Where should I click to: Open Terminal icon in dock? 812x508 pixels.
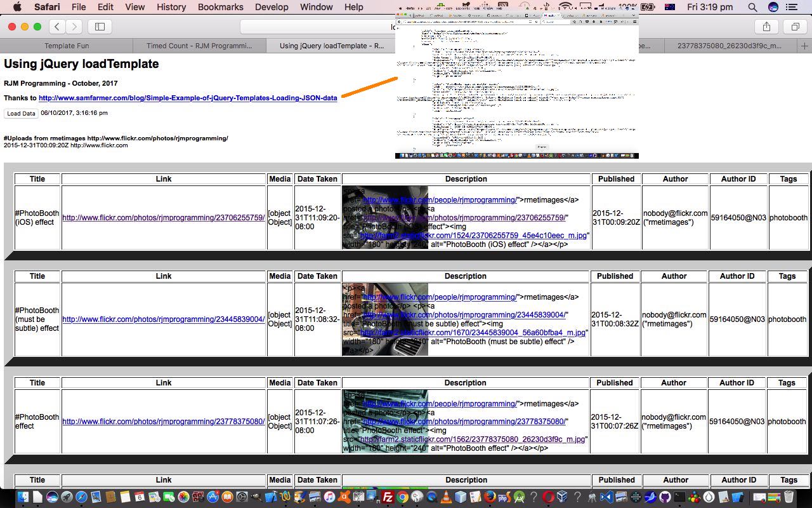pos(679,497)
